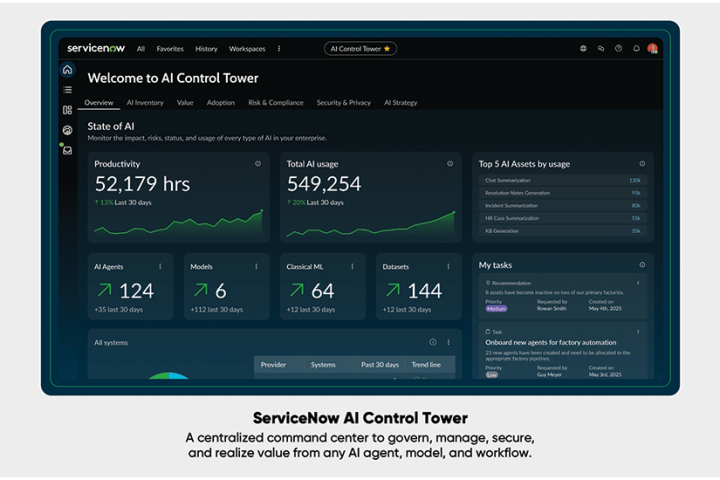Open the chat conversations icon
The image size is (720, 480).
tap(601, 48)
